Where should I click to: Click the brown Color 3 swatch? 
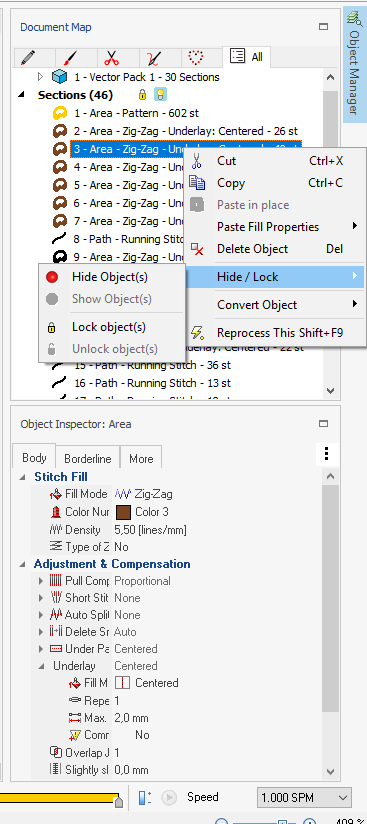tap(123, 512)
